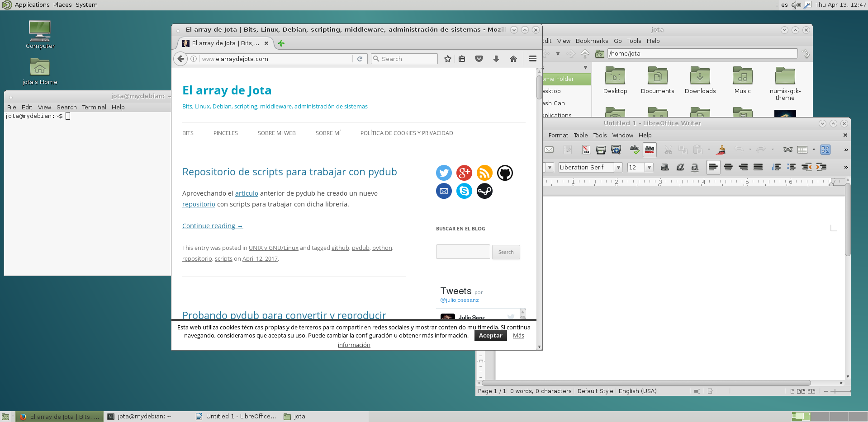This screenshot has width=868, height=422.
Task: Open the Window menu in Writer
Action: point(623,135)
